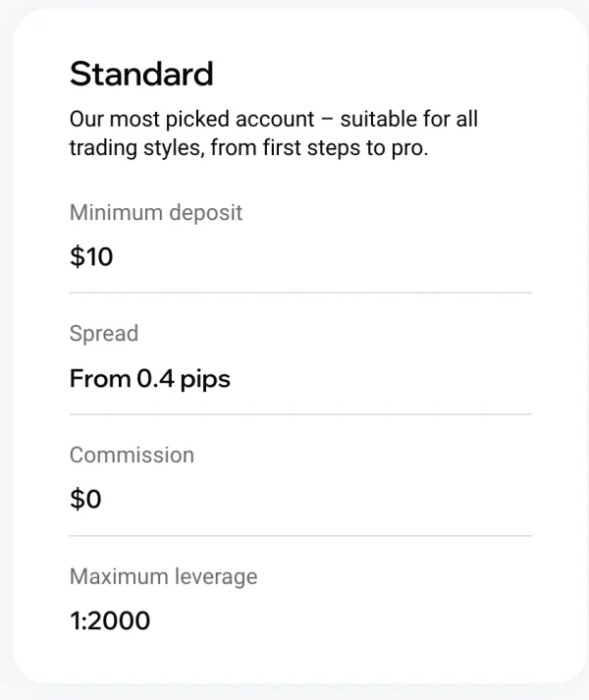Click the divider below commission value
The width and height of the screenshot is (589, 700).
pos(300,536)
